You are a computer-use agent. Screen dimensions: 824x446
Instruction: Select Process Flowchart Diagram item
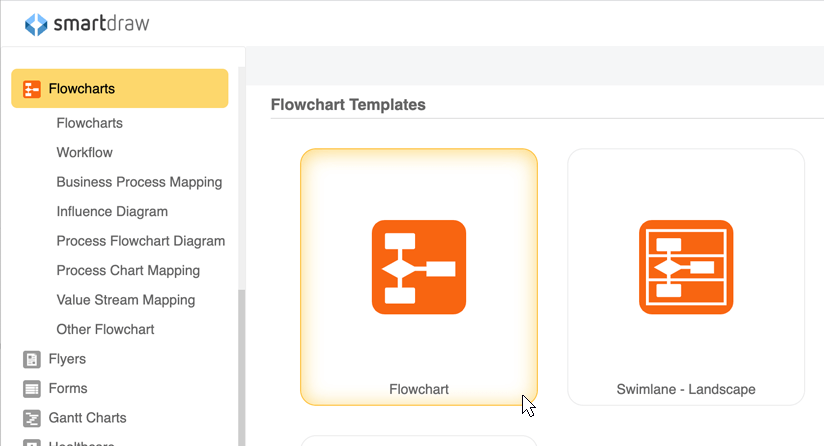click(141, 241)
